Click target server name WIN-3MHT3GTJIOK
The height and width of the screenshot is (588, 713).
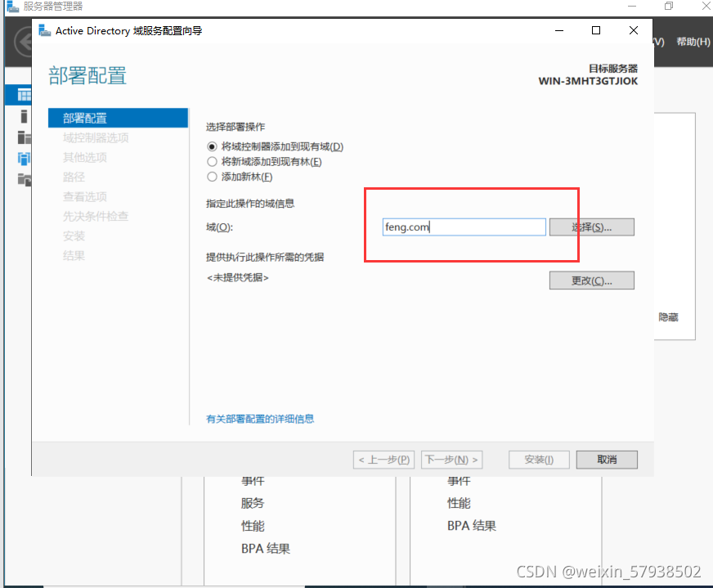588,81
